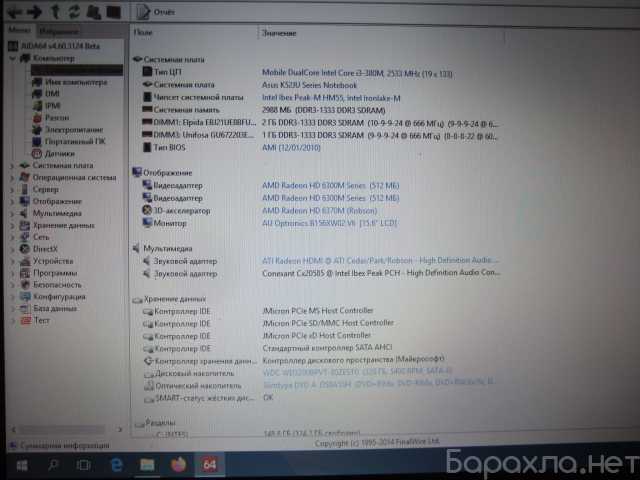This screenshot has height=480, width=640.
Task: Expand the Мультимедиа tree node
Action: point(12,213)
